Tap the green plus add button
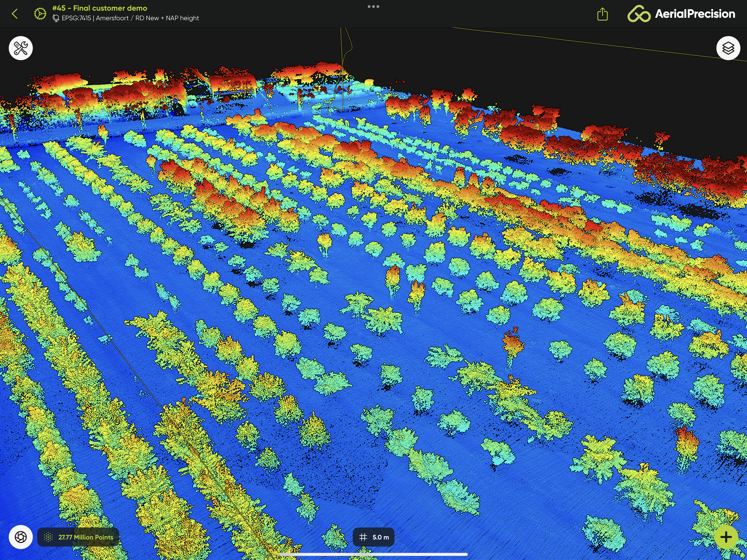The image size is (747, 560). [726, 537]
